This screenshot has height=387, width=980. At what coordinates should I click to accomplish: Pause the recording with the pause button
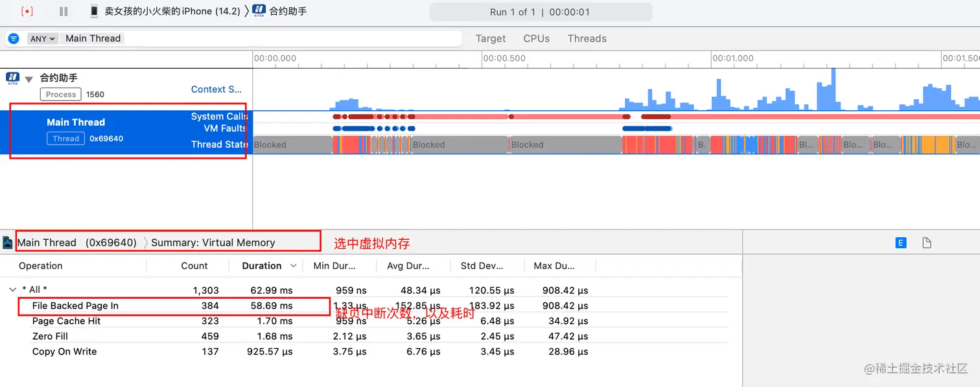point(64,12)
